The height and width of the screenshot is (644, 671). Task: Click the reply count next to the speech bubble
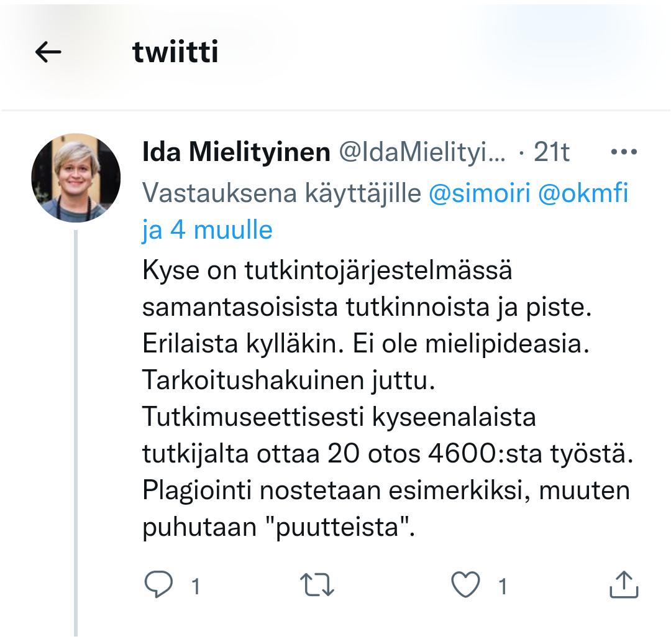point(195,586)
